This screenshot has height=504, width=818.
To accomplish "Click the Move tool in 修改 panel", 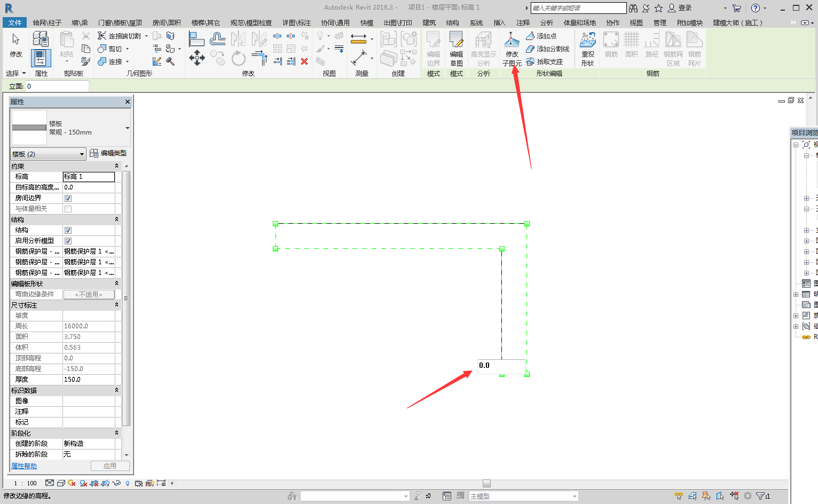I will point(197,58).
